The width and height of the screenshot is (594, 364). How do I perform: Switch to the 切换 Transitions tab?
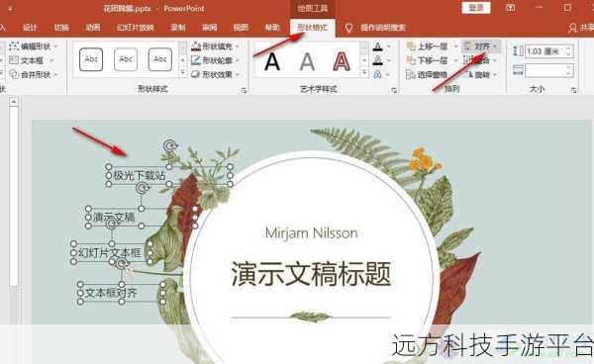[x=61, y=28]
